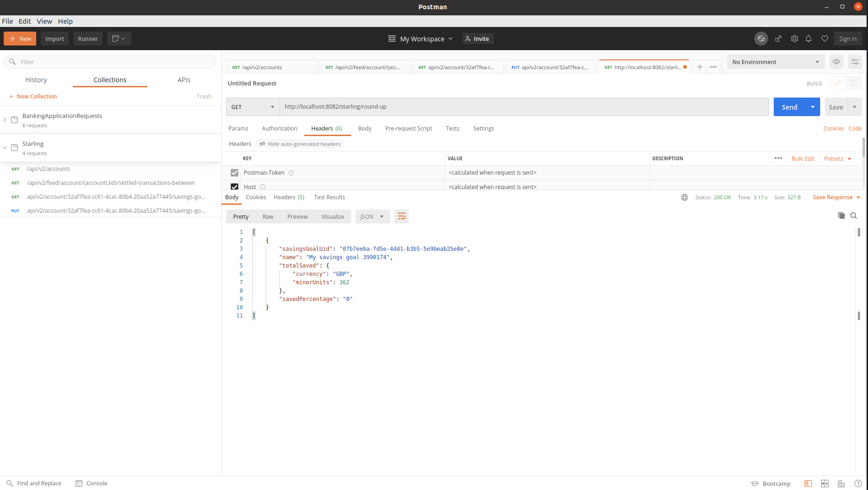Uncheck the Postman-Token header checkbox
Image resolution: width=868 pixels, height=490 pixels.
pyautogui.click(x=234, y=172)
